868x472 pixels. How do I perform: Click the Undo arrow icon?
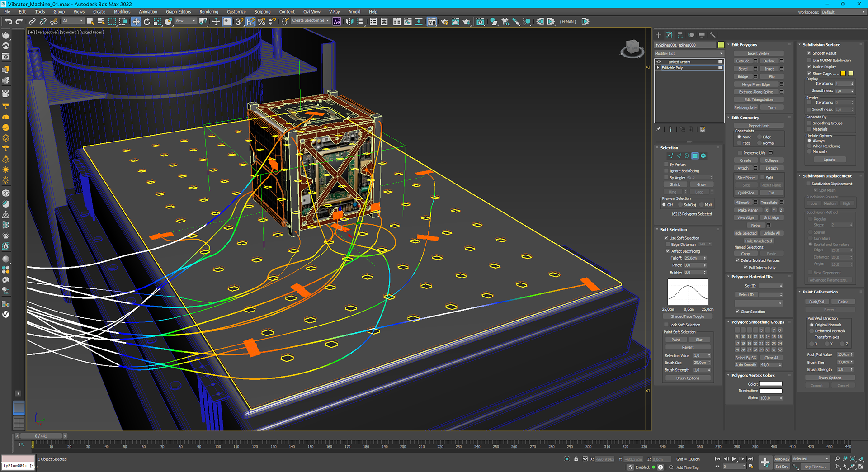(8, 22)
